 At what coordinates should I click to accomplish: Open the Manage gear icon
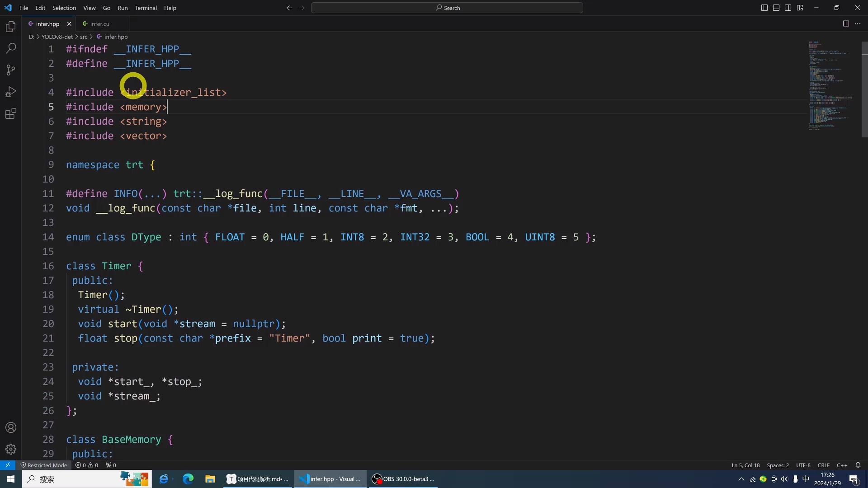pyautogui.click(x=11, y=449)
